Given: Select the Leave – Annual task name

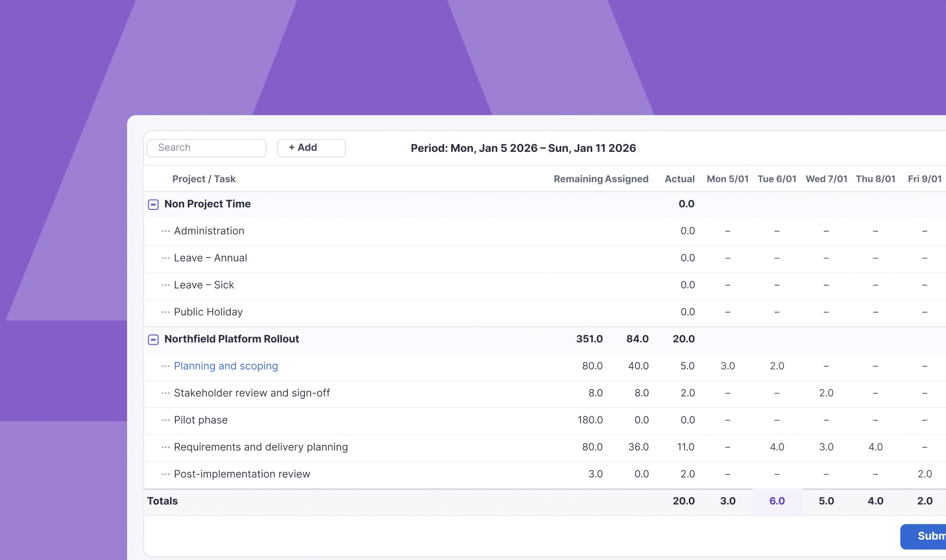Looking at the screenshot, I should tap(211, 258).
